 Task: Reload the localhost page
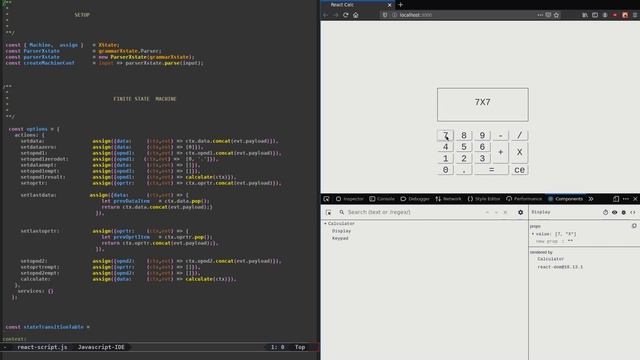click(x=346, y=15)
